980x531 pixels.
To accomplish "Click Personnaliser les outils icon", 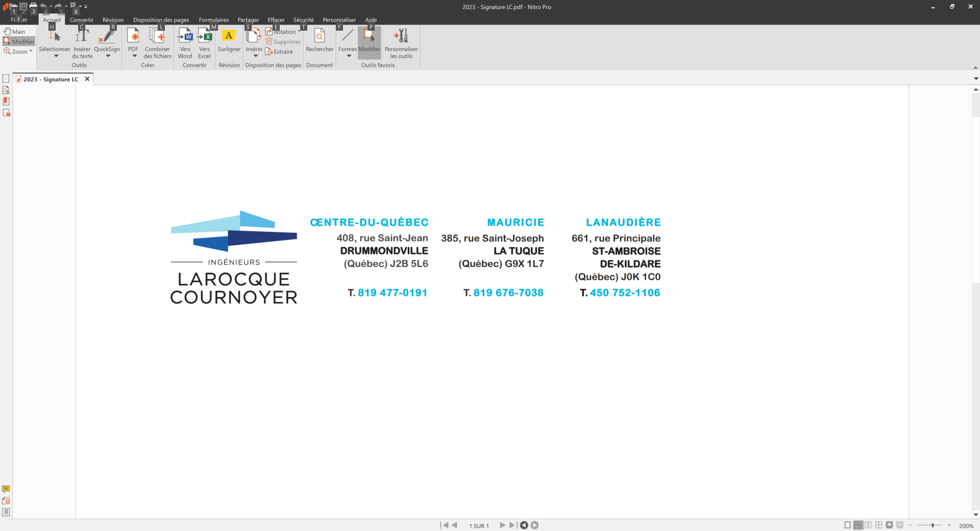I will click(x=401, y=36).
